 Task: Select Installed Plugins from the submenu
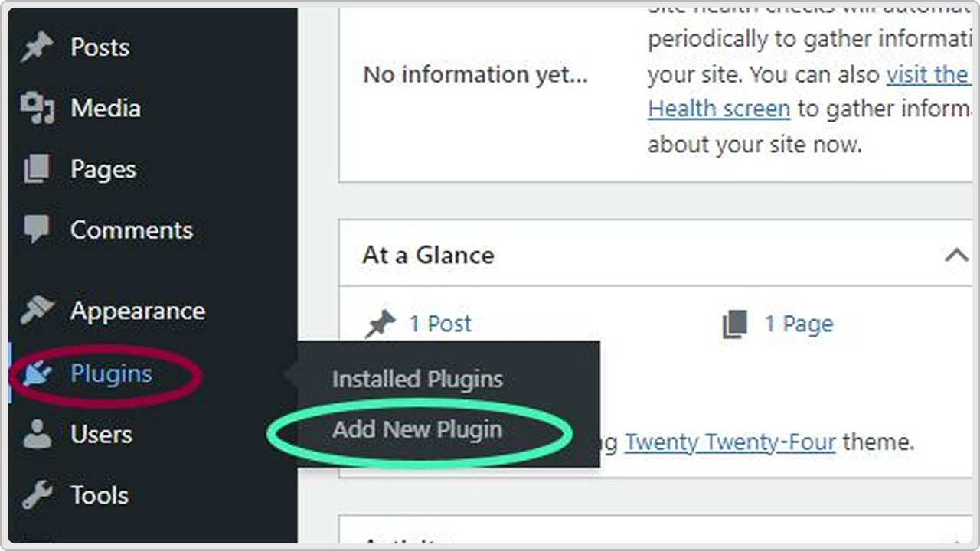pos(416,378)
